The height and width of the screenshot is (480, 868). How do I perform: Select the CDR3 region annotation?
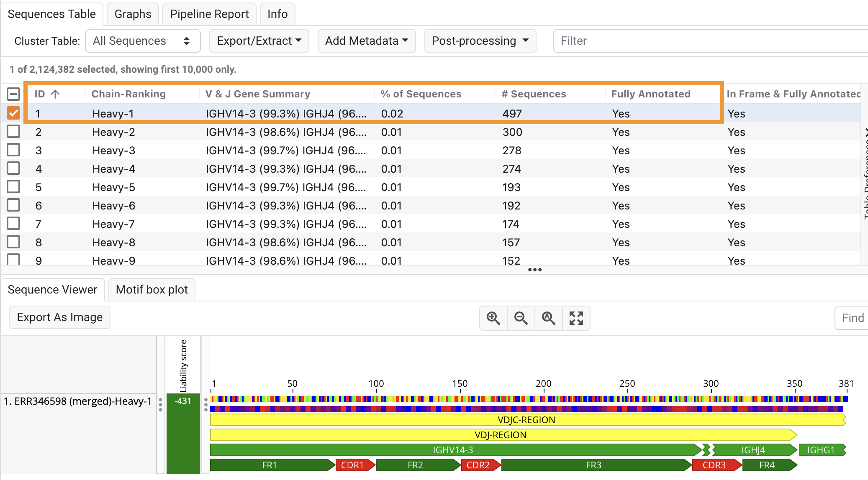tap(716, 465)
